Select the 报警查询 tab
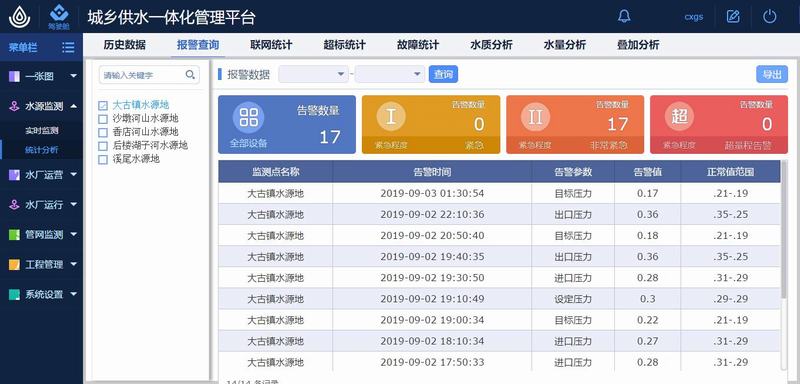Image resolution: width=800 pixels, height=384 pixels. [198, 45]
